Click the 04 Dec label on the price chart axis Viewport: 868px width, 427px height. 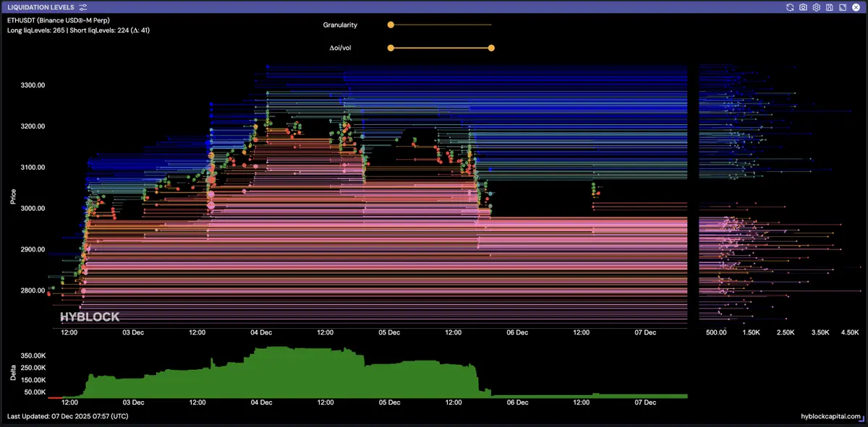[x=261, y=333]
